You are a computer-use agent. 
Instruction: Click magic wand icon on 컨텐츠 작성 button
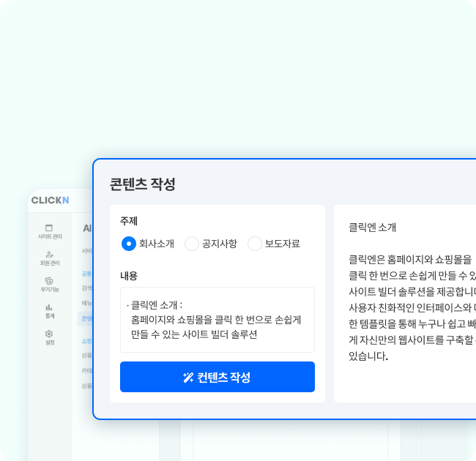188,378
